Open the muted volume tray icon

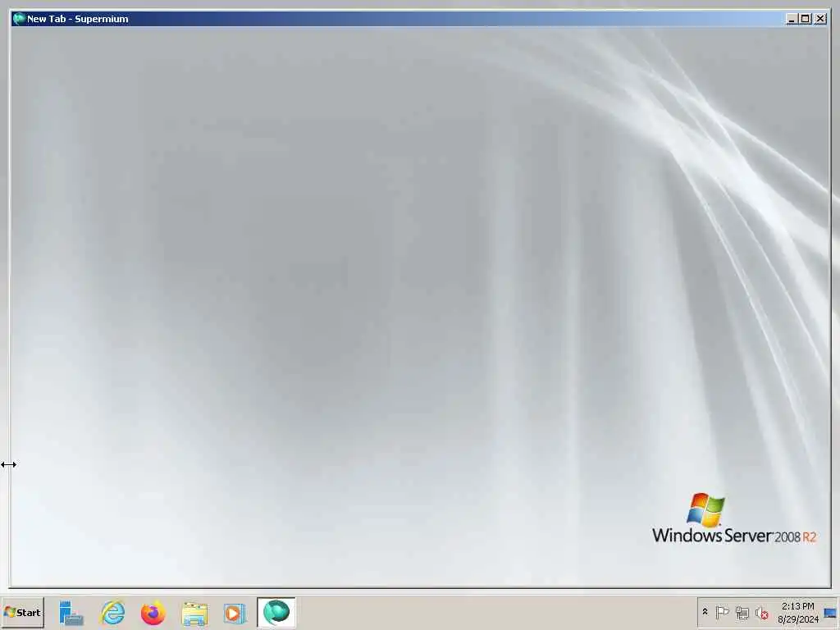[x=761, y=612]
